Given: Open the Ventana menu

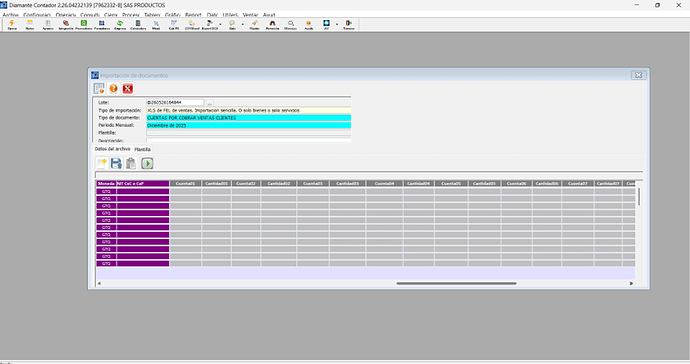Looking at the screenshot, I should pyautogui.click(x=250, y=15).
